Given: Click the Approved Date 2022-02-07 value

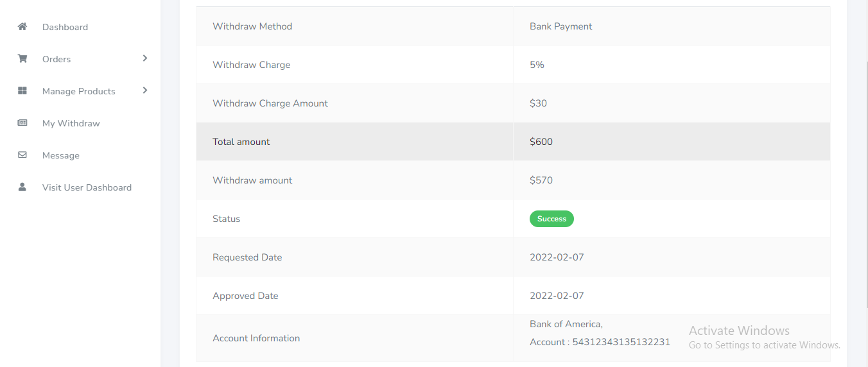Looking at the screenshot, I should coord(557,296).
